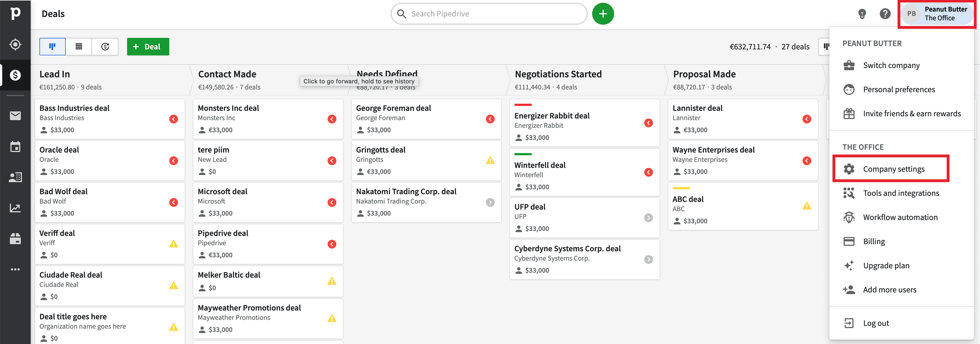Open the Products sidebar icon
The image size is (980, 344).
click(15, 239)
